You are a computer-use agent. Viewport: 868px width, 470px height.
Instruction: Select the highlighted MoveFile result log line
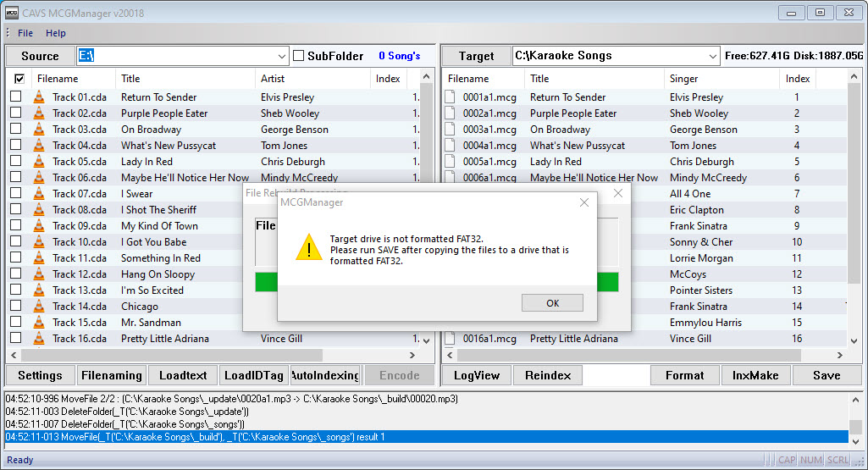point(426,437)
